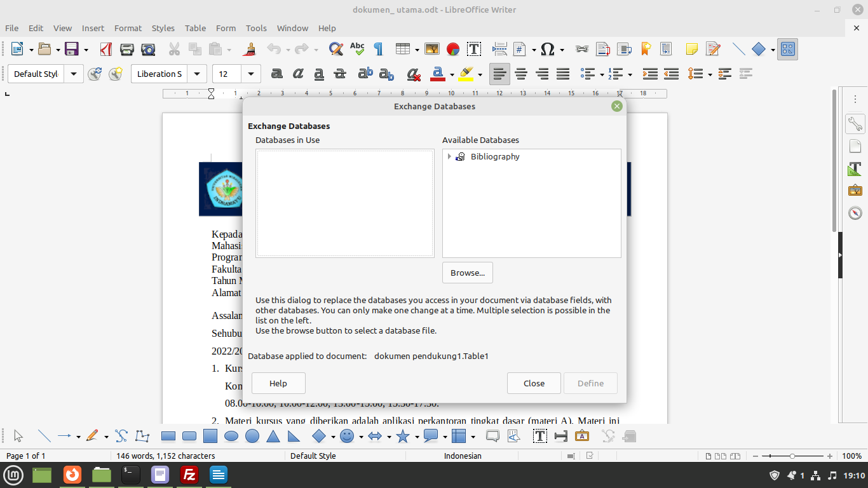This screenshot has width=868, height=488.
Task: Select the Insert Line tool in standard toolbar
Action: [738, 49]
